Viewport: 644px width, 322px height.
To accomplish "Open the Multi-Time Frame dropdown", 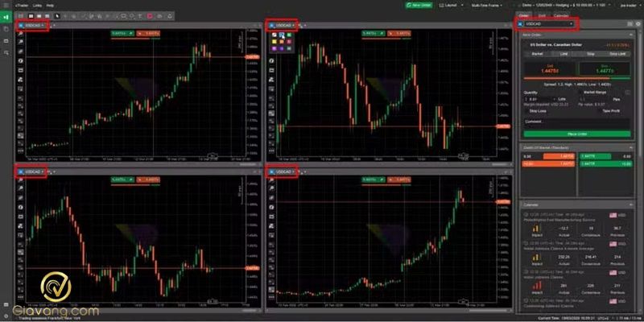I will (488, 6).
